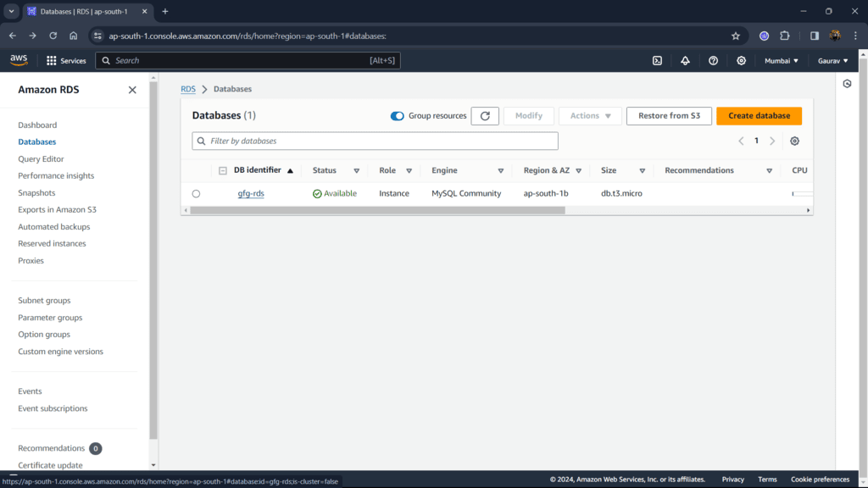Click Create database button

[759, 115]
